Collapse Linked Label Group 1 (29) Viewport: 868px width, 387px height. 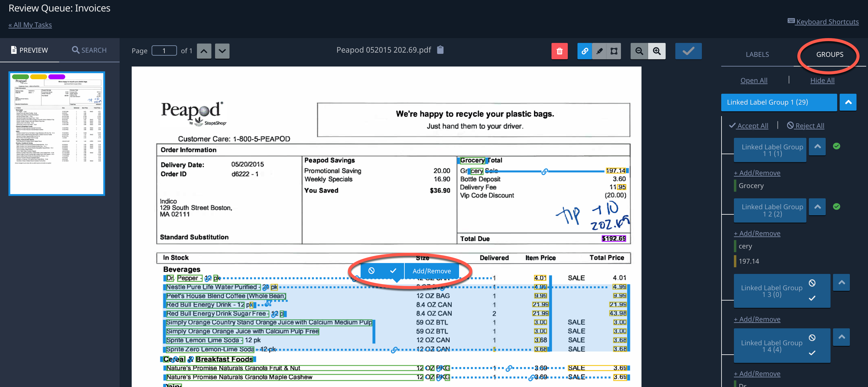click(848, 102)
